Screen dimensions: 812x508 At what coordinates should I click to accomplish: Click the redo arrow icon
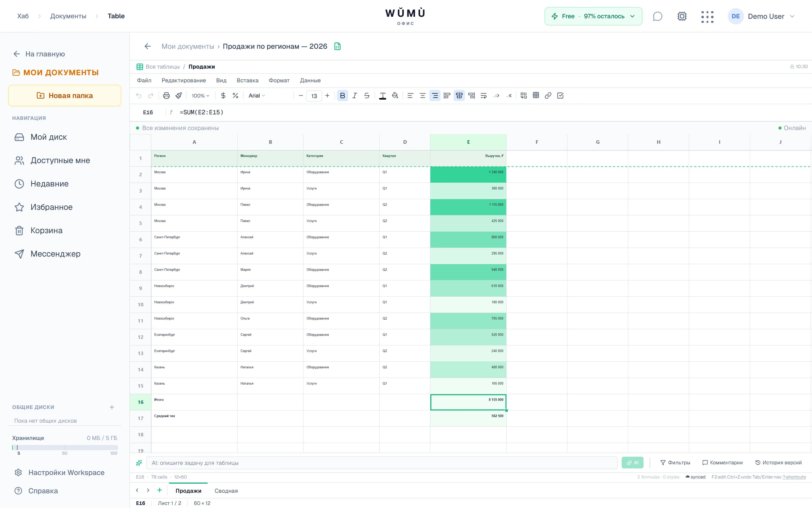click(x=151, y=96)
